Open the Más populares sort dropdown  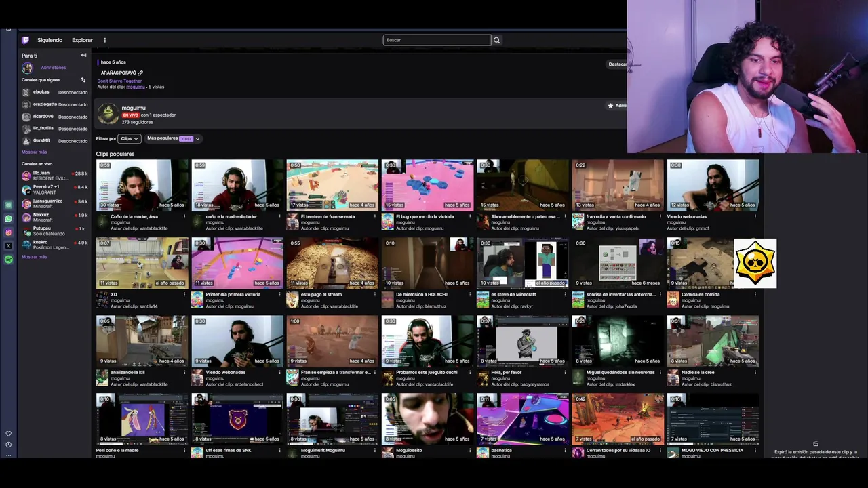[173, 138]
